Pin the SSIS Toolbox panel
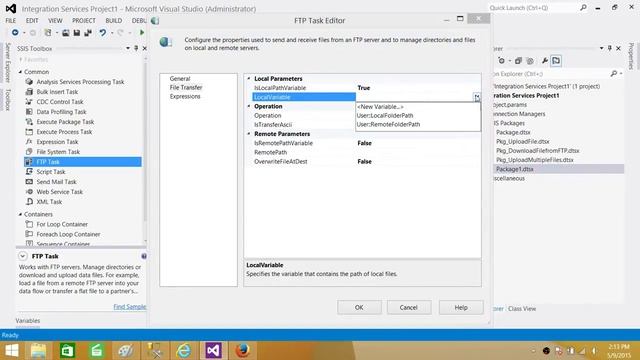 136,48
